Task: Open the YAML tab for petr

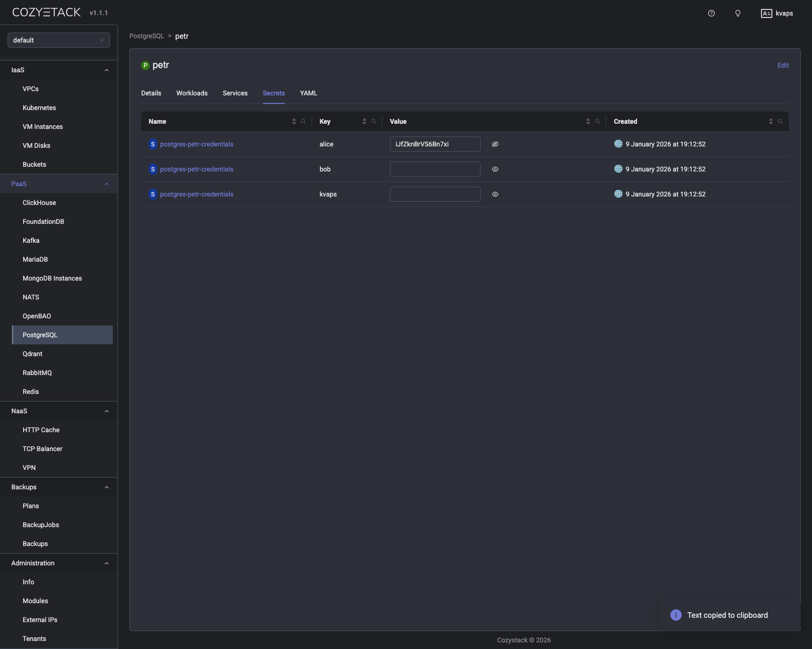Action: (x=308, y=93)
